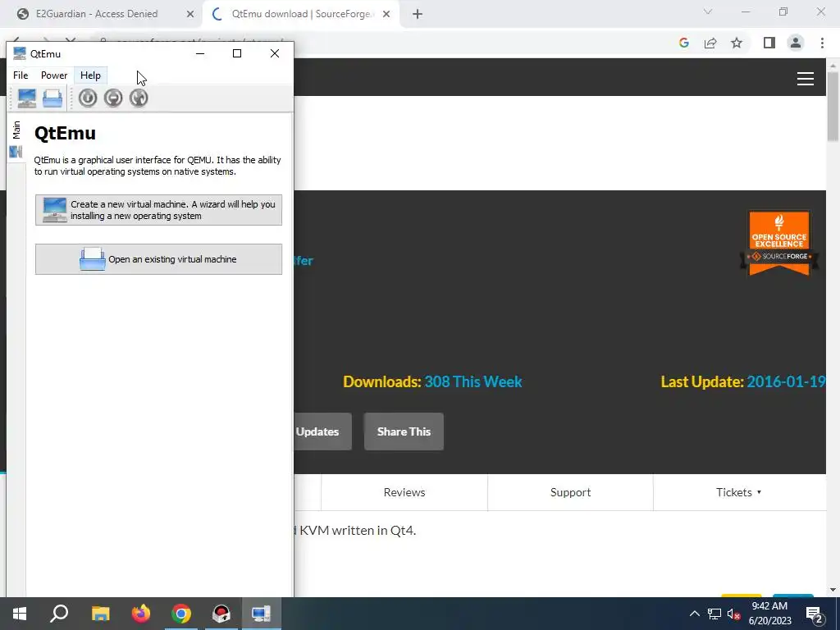Bookmark this page with the star icon
Screen dimensions: 840x630
coord(737,43)
